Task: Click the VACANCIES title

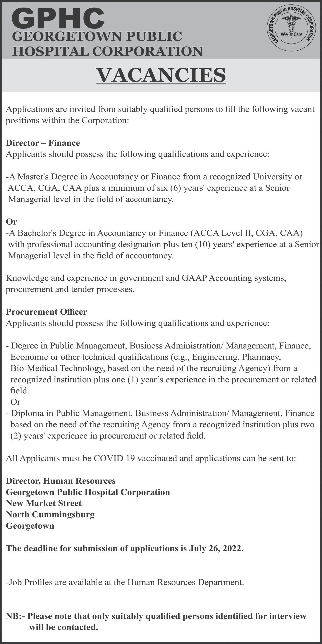Action: (161, 75)
